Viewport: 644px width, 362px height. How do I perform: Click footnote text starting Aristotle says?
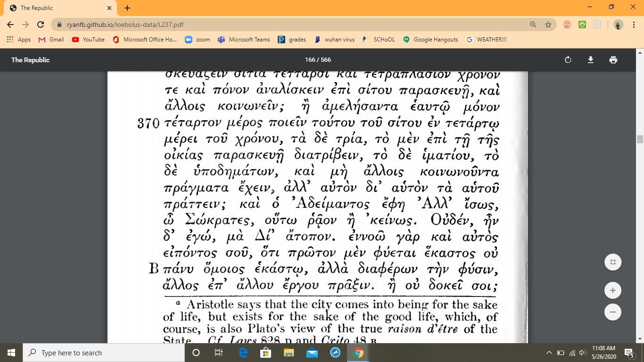point(330,322)
